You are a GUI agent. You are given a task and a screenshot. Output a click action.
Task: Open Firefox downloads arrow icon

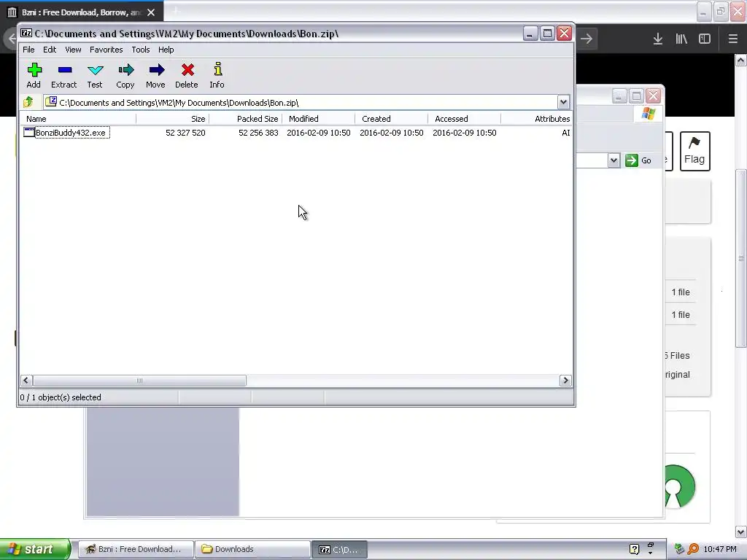coord(657,39)
